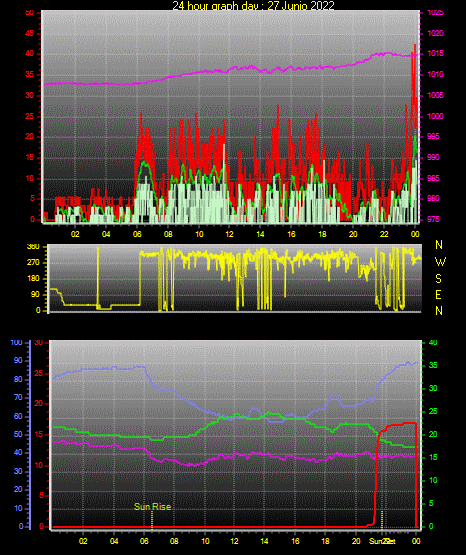Select the magenta 1015 pressure axis label
The width and height of the screenshot is (466, 555).
pyautogui.click(x=436, y=54)
